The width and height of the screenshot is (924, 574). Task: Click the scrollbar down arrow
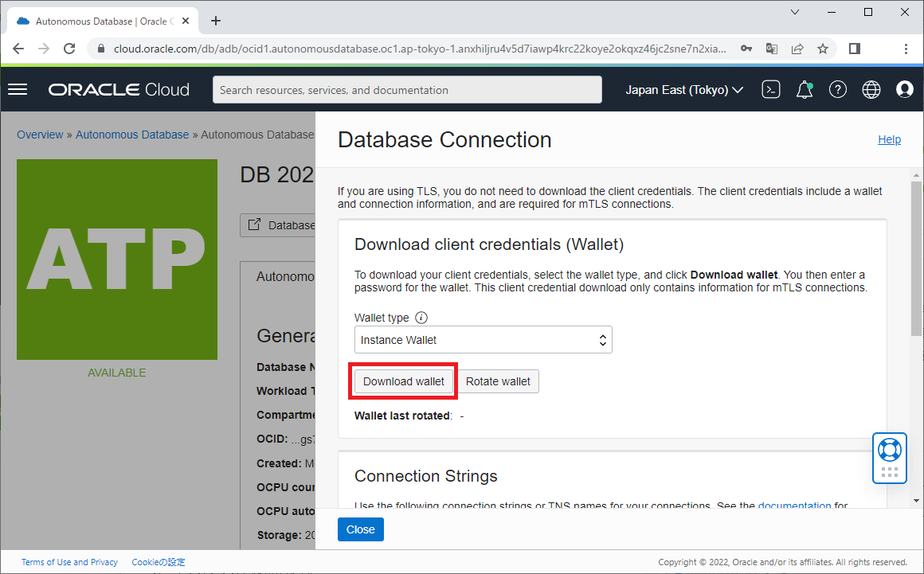coord(916,501)
